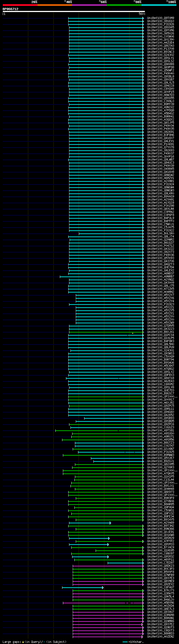179x644 pixels.
Task: Select the label UniRef100_B7KJ73
Action: tap(161, 591)
